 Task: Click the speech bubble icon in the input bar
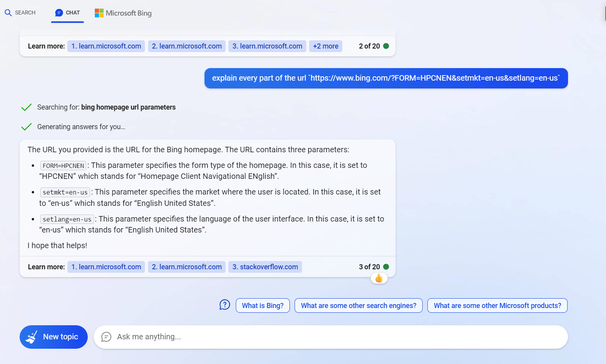[106, 337]
